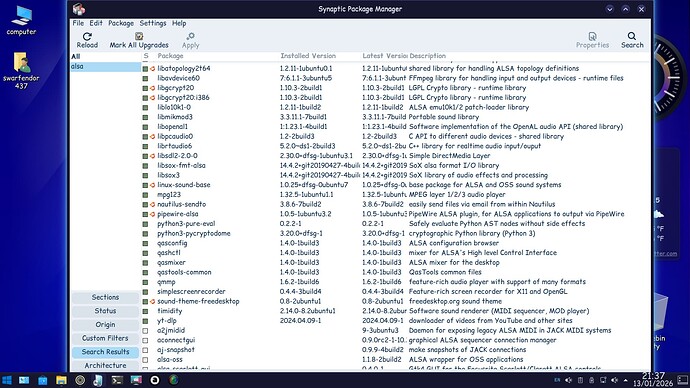This screenshot has width=690, height=388.
Task: Click the globe browser taskbar icon
Action: [174, 380]
